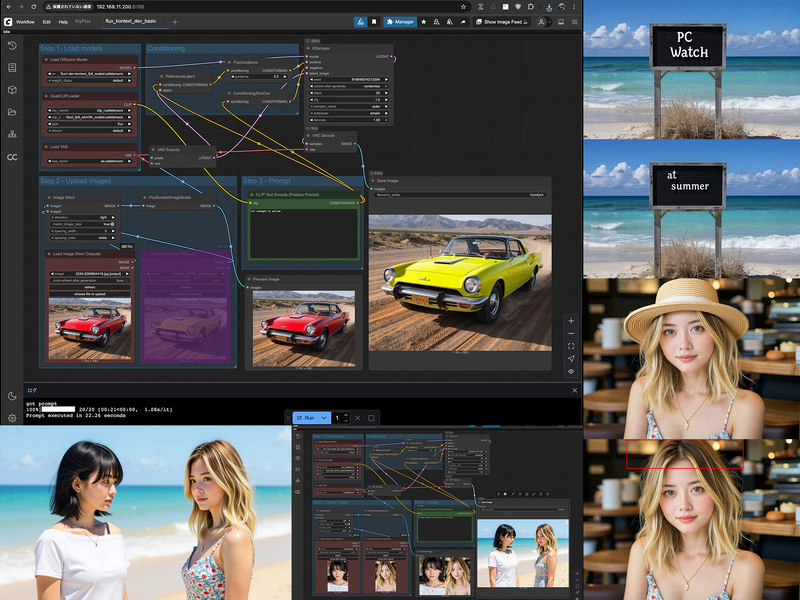Toggle dark theme moon icon

pyautogui.click(x=12, y=396)
